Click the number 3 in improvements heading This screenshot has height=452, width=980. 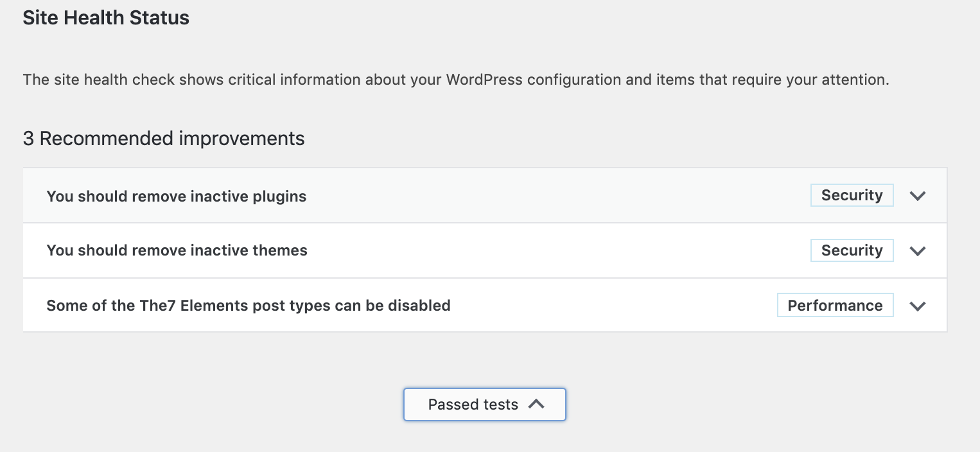tap(28, 138)
